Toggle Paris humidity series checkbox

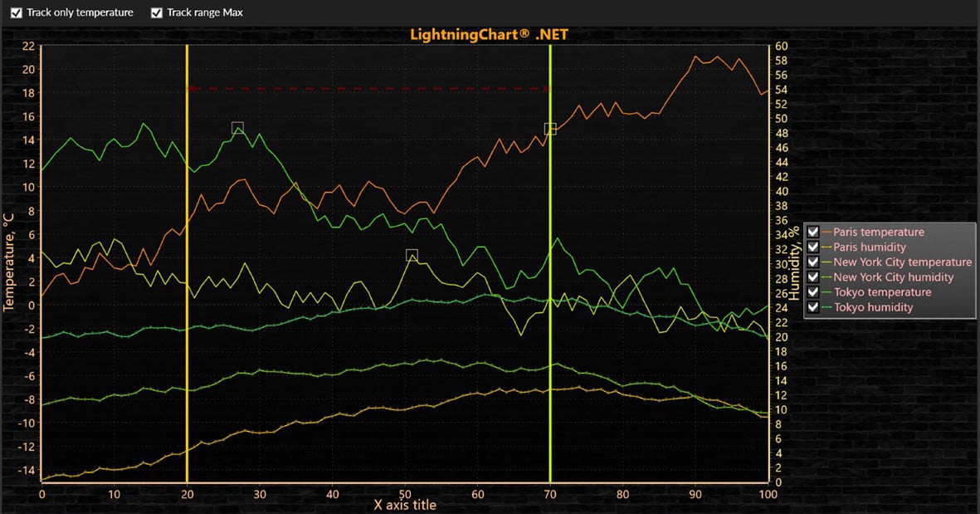click(813, 247)
